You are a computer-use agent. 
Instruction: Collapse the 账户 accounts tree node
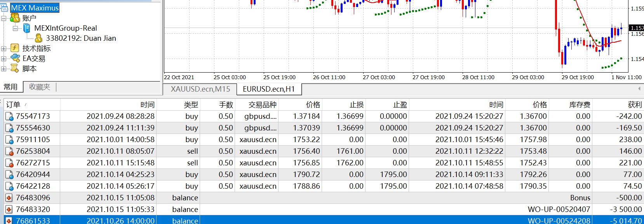coord(3,18)
